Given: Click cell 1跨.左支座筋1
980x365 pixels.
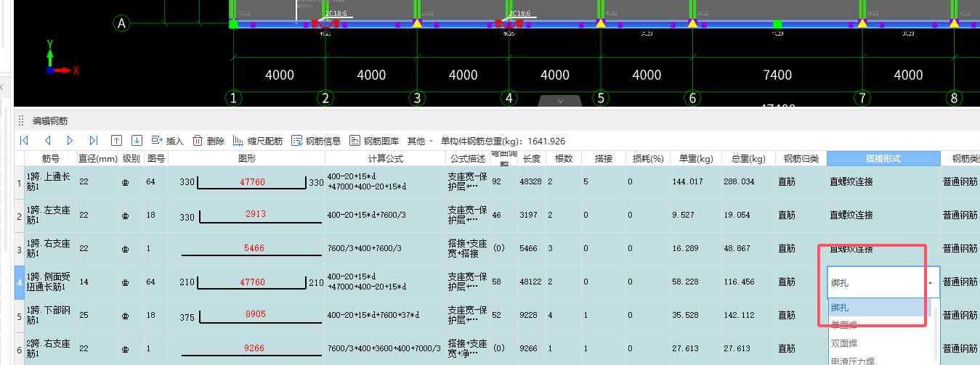Looking at the screenshot, I should click(51, 216).
